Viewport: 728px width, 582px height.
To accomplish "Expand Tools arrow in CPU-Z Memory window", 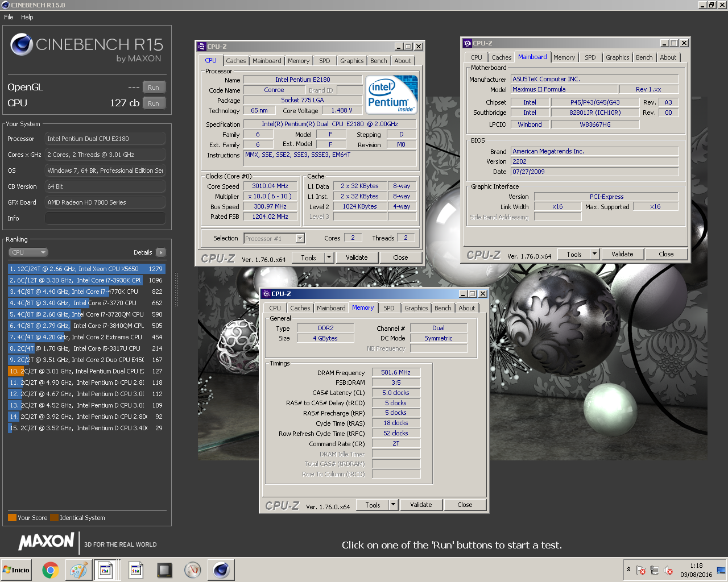I will 393,505.
